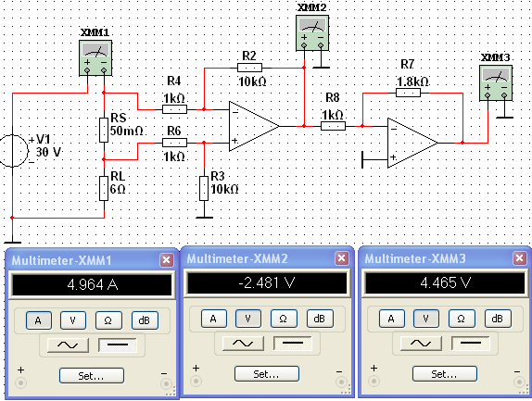
Task: Select the first op-amp fed by R4 and R6
Action: (x=254, y=126)
